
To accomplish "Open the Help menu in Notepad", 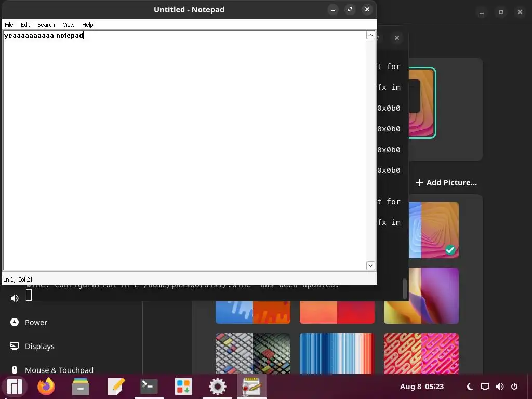I will (87, 25).
